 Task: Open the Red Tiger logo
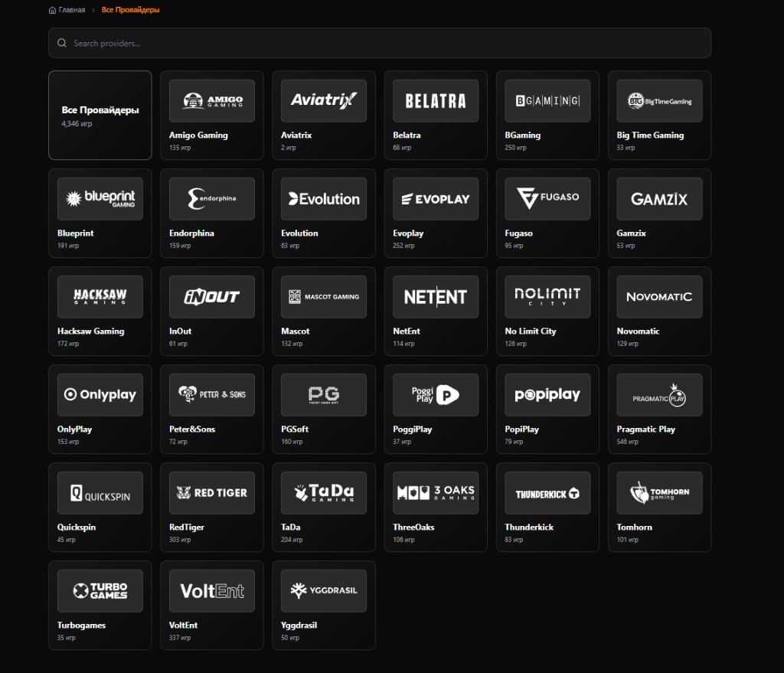pos(212,492)
